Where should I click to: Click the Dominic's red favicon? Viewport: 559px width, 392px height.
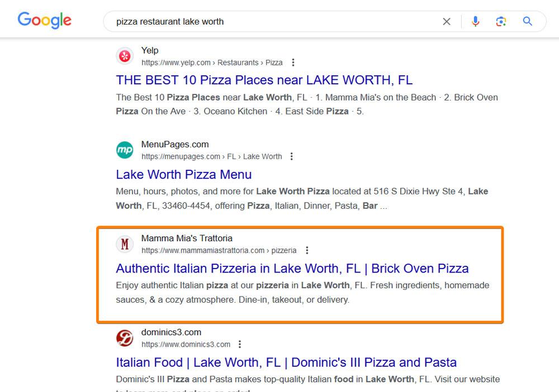(125, 338)
